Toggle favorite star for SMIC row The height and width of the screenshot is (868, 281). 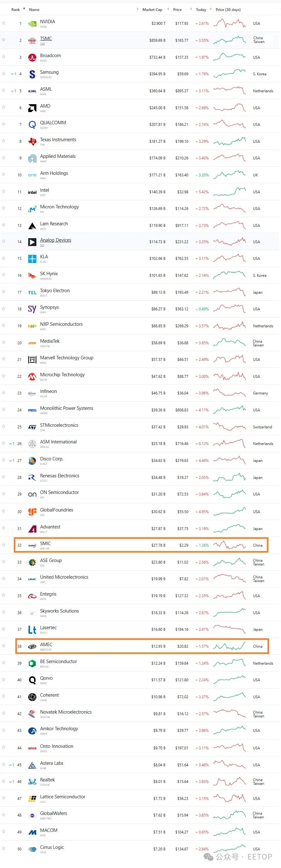[4, 545]
